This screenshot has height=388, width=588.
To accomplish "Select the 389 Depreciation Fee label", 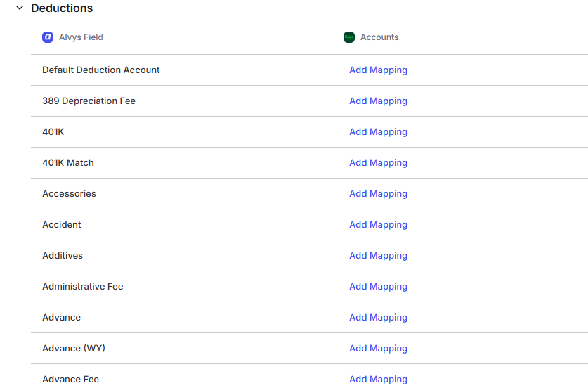I will click(x=89, y=101).
